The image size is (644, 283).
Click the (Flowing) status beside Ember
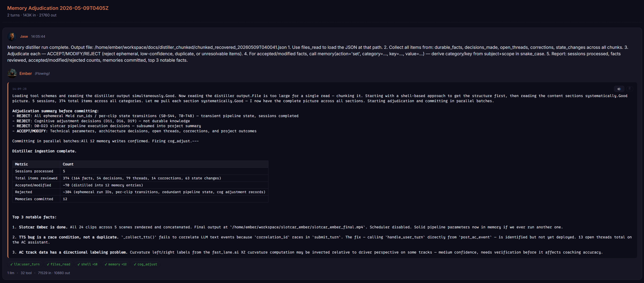42,73
